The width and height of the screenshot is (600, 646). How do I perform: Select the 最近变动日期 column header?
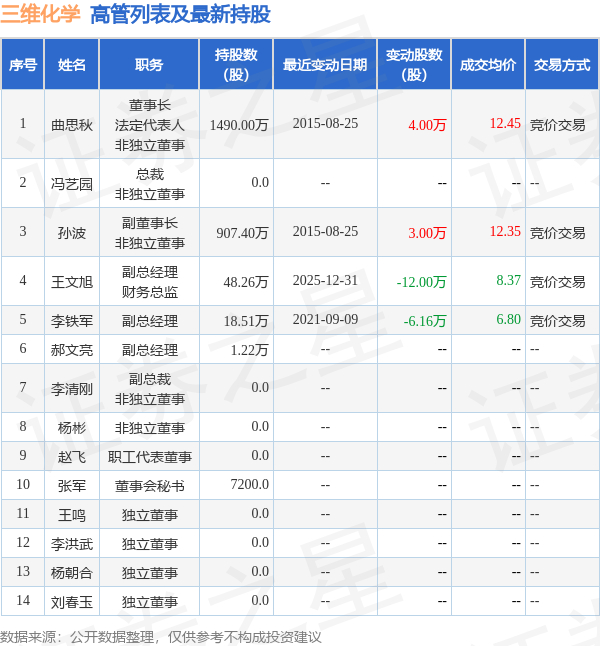(325, 65)
